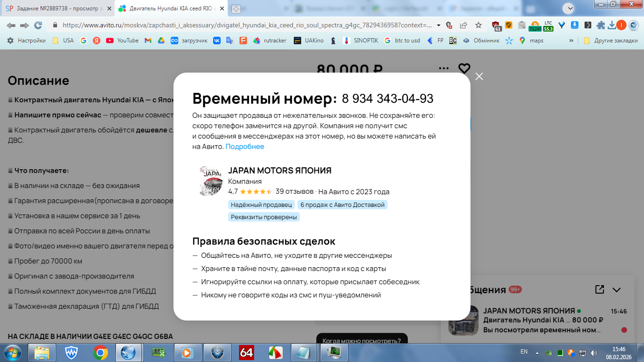This screenshot has height=362, width=644.
Task: Open a new browser tab
Action: 236,8
